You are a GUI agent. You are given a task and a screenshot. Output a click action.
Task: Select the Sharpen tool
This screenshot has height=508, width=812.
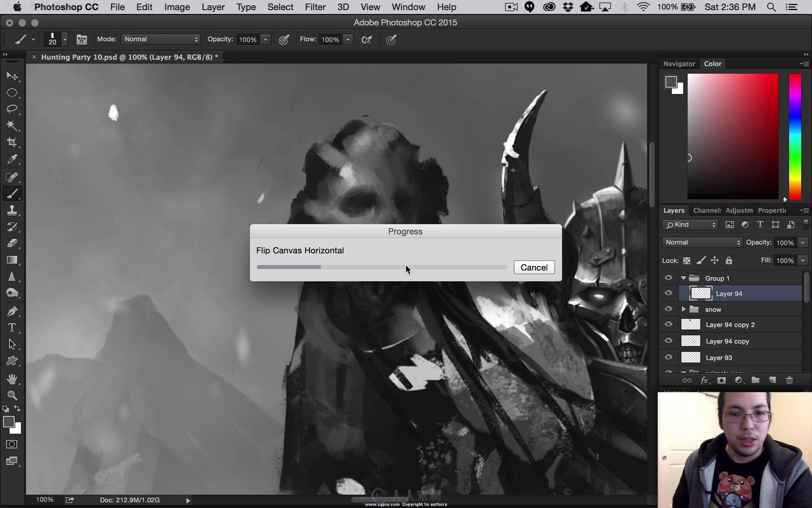[12, 277]
